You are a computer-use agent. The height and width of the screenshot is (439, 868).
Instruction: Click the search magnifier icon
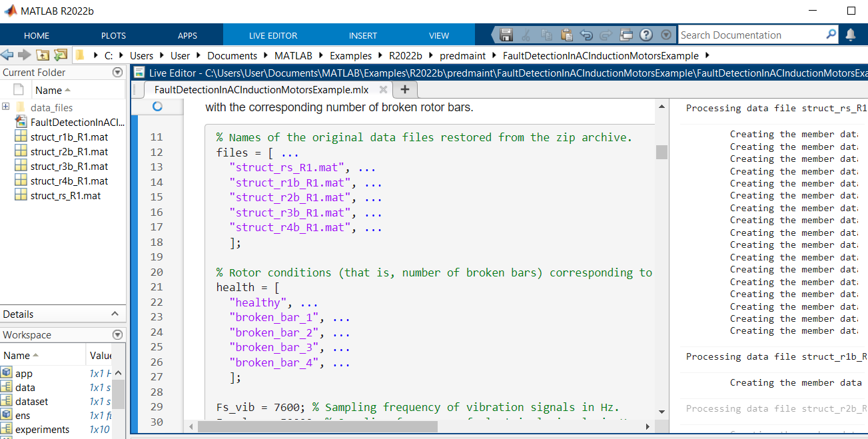(x=831, y=34)
